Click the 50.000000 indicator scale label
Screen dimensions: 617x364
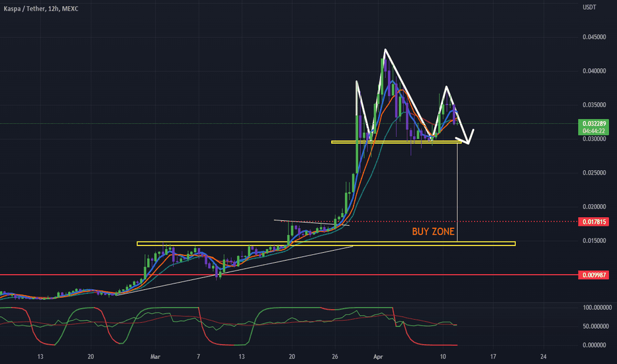coord(596,326)
